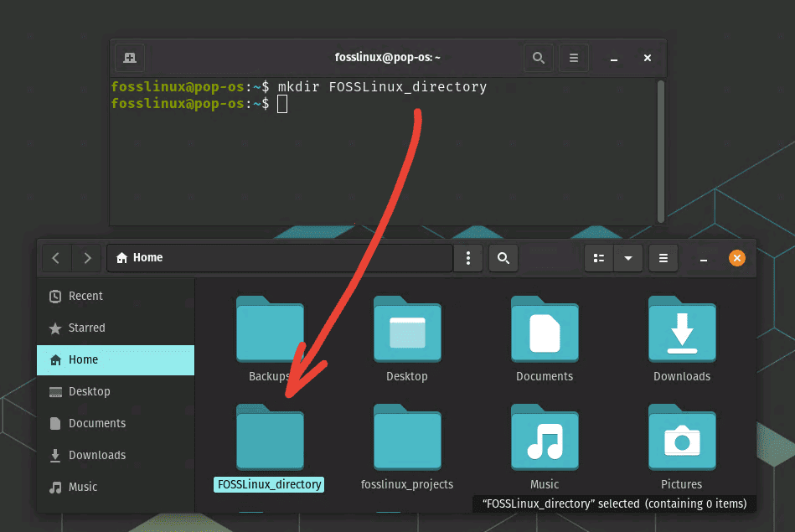Open a new terminal tab
The width and height of the screenshot is (795, 532).
coord(129,58)
